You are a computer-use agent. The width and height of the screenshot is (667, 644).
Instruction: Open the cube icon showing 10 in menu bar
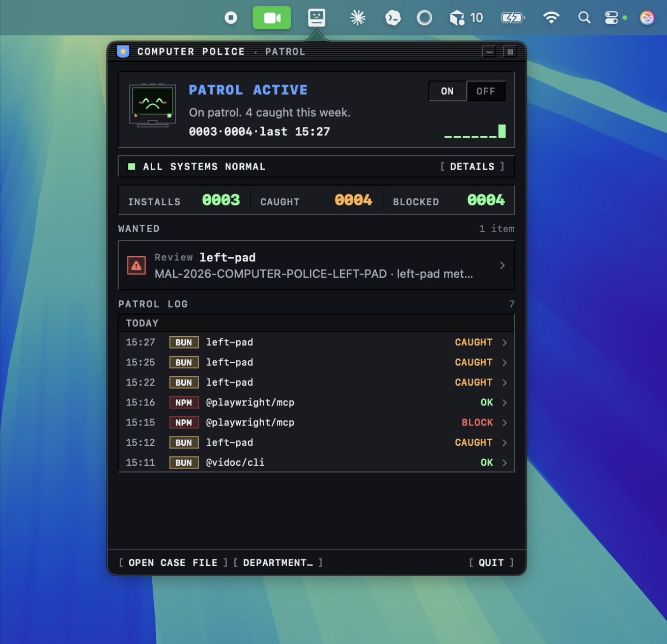466,18
